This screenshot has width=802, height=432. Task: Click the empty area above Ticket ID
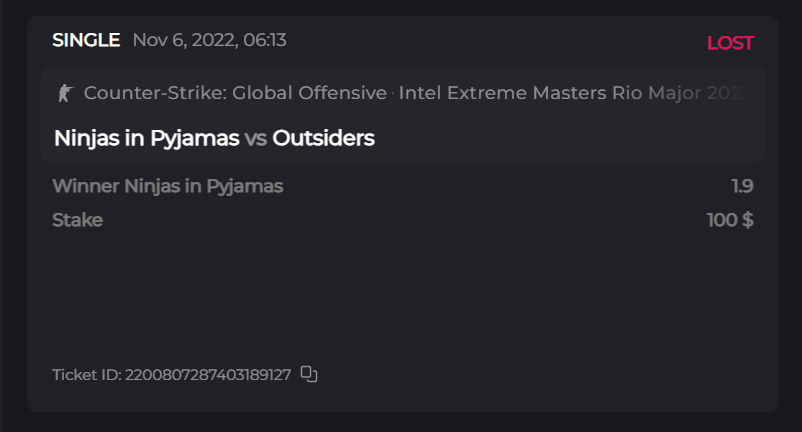(400, 300)
